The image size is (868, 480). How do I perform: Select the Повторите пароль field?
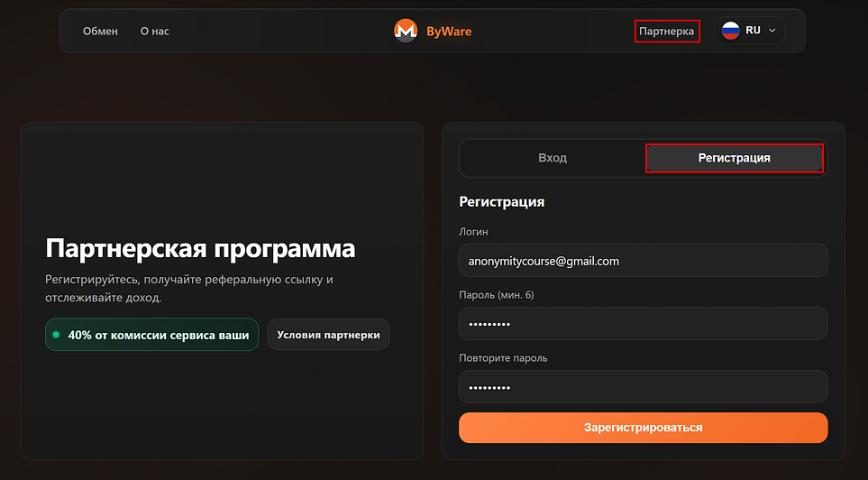point(643,387)
